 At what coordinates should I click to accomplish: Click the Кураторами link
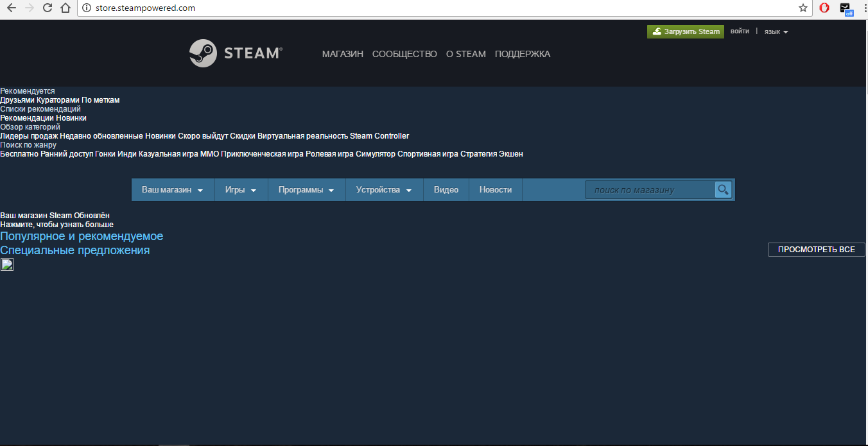[58, 100]
